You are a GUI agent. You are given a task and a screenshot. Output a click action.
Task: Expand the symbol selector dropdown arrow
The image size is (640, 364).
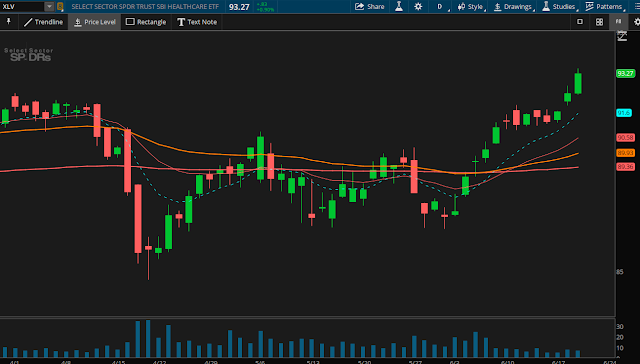tap(49, 7)
